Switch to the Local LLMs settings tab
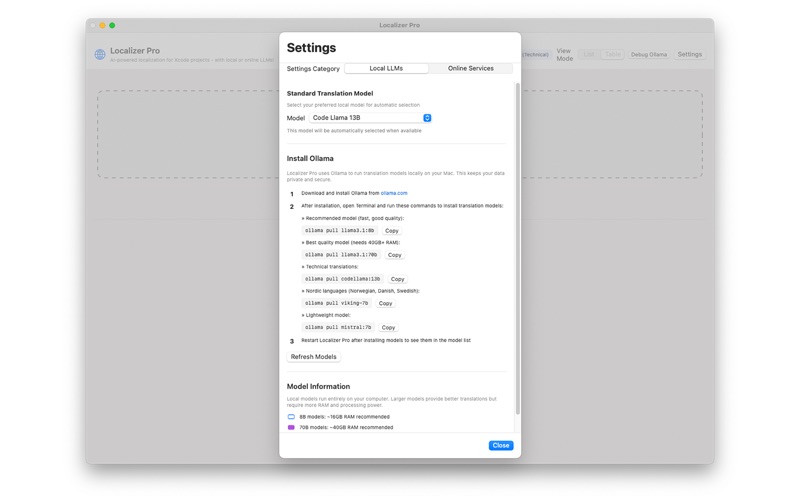 coord(386,68)
